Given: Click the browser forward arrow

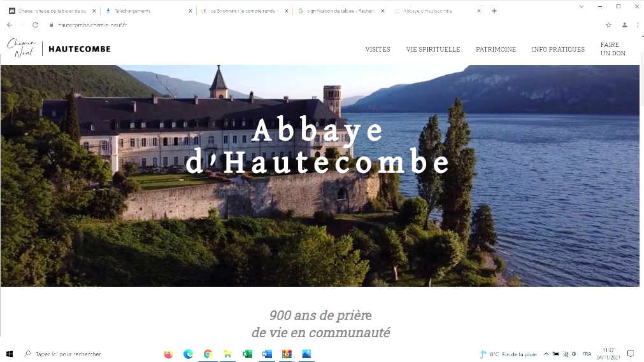Looking at the screenshot, I should click(22, 25).
